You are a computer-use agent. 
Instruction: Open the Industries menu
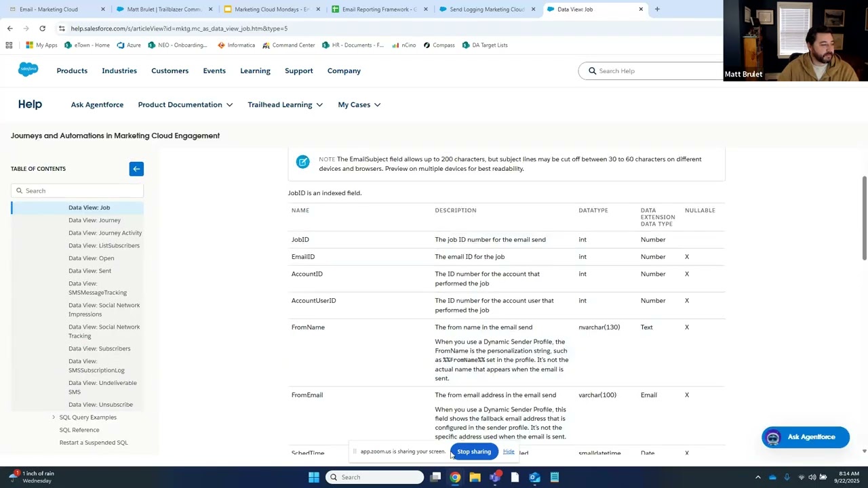(x=119, y=70)
